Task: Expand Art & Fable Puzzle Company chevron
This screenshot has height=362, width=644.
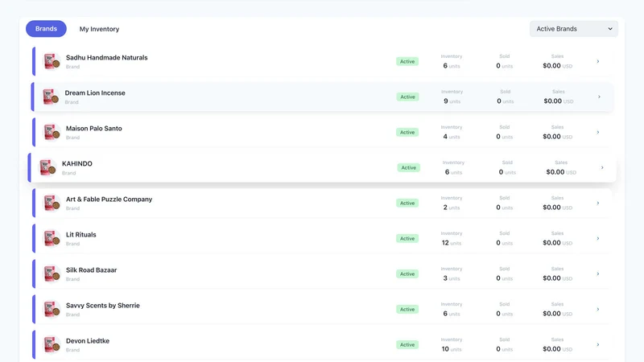Action: click(x=598, y=204)
